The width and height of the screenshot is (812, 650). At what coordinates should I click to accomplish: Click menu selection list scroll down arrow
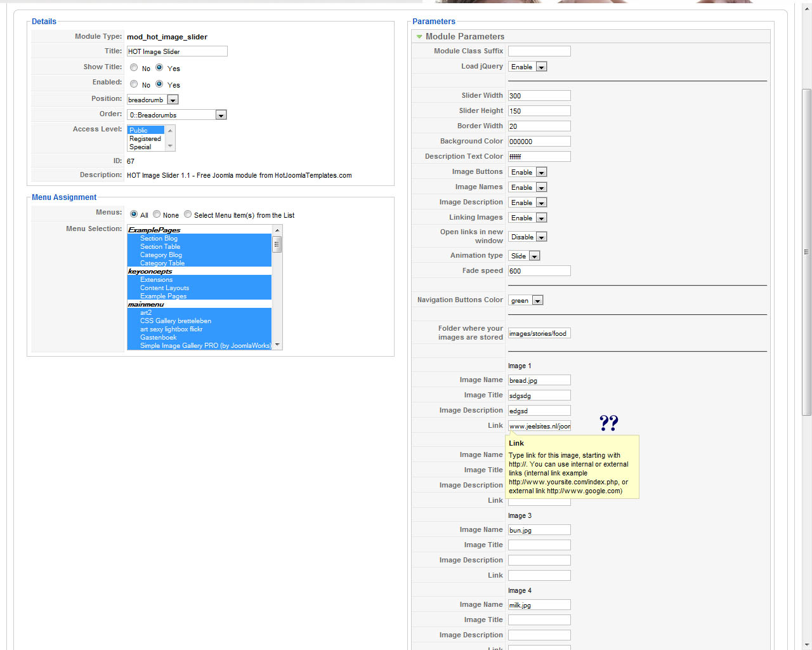coord(277,345)
